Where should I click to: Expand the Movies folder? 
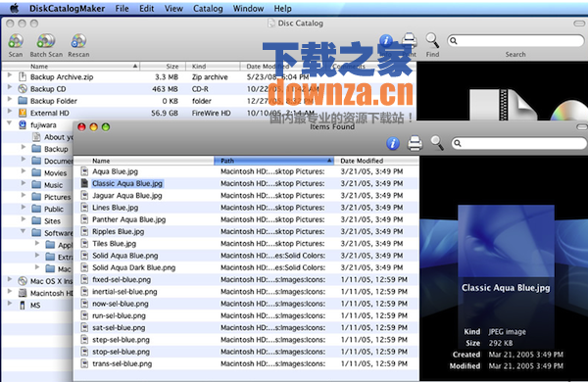24,171
